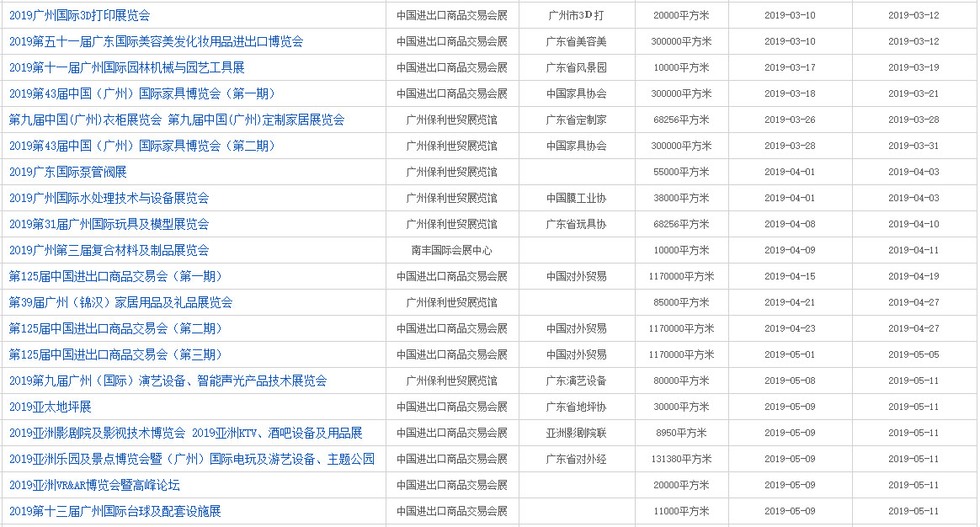Select end date 2019-03-19
The width and height of the screenshot is (980, 527).
913,67
